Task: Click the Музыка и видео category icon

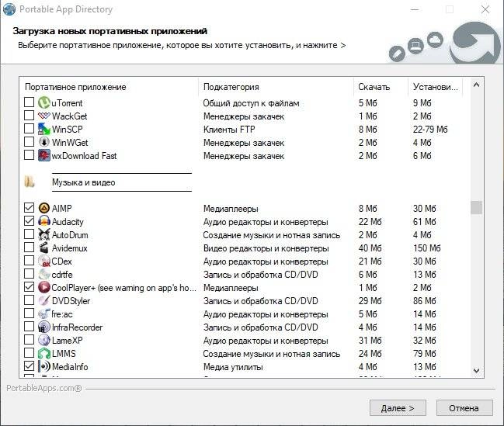Action: (x=30, y=182)
